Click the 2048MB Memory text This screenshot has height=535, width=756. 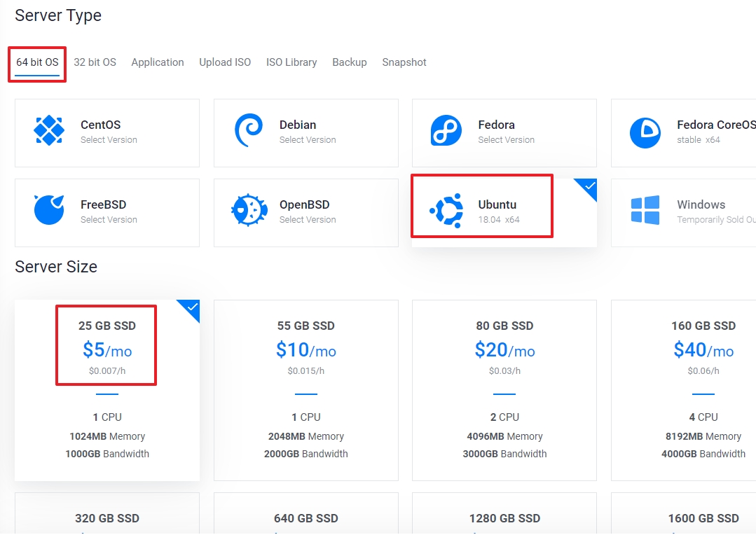pos(306,436)
